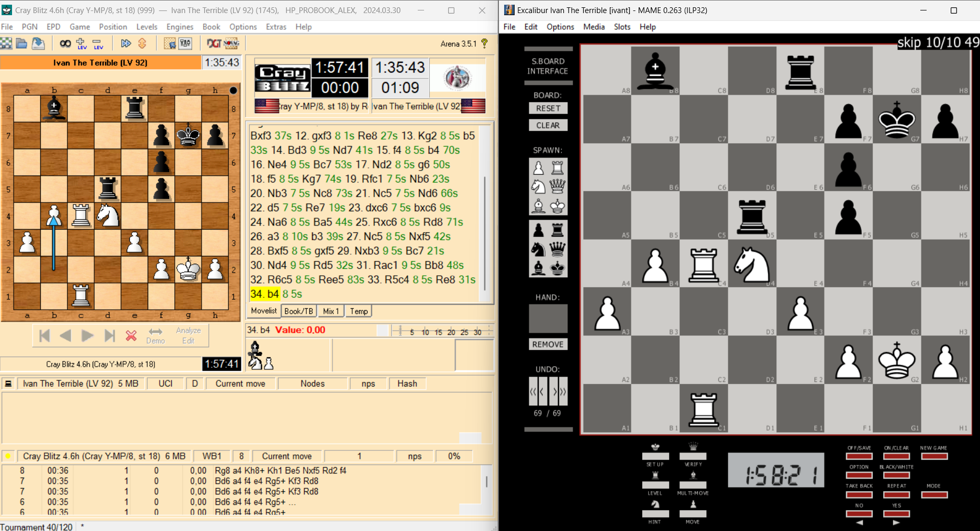
Task: Click the CLEAR board button in MAME
Action: [548, 126]
